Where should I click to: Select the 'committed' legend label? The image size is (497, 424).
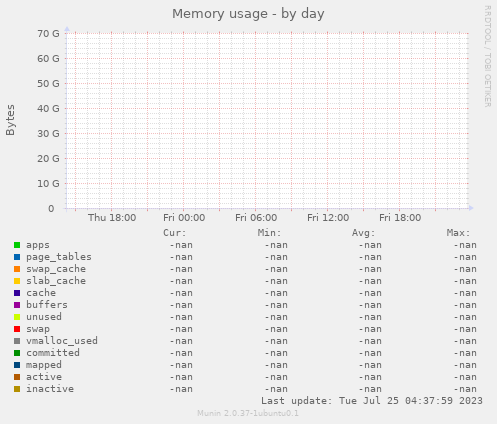pyautogui.click(x=53, y=353)
